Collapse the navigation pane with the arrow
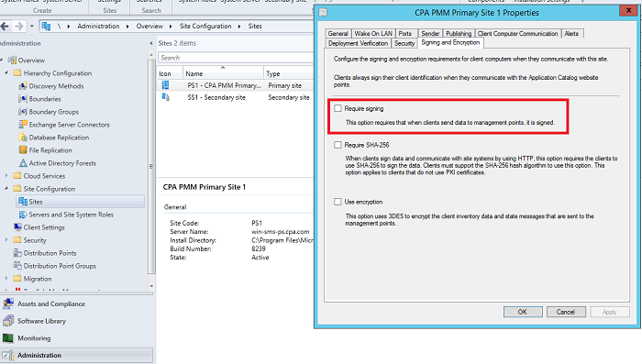The width and height of the screenshot is (642, 364). point(151,43)
